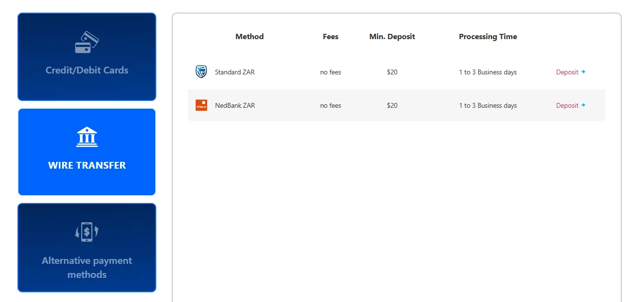Click the mobile phone dollar icon
Viewport: 644px width, 302px height.
[x=87, y=231]
